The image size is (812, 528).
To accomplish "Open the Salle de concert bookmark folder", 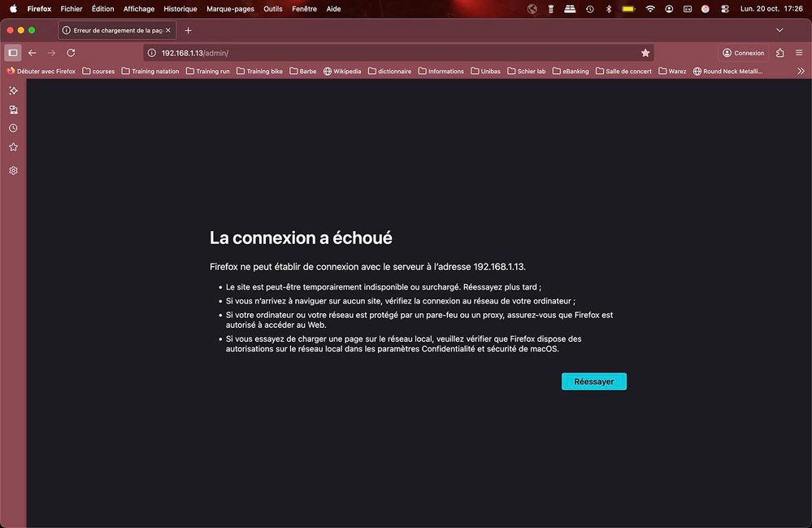I will coord(623,71).
